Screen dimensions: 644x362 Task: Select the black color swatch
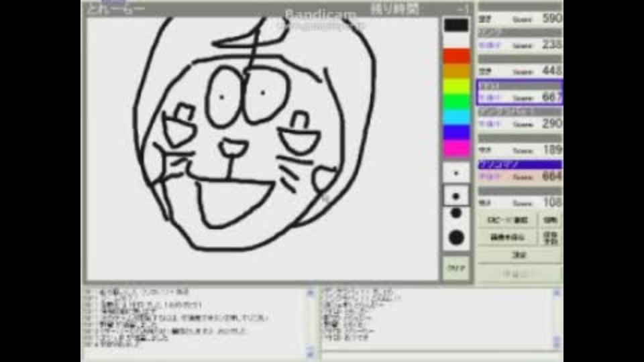456,25
